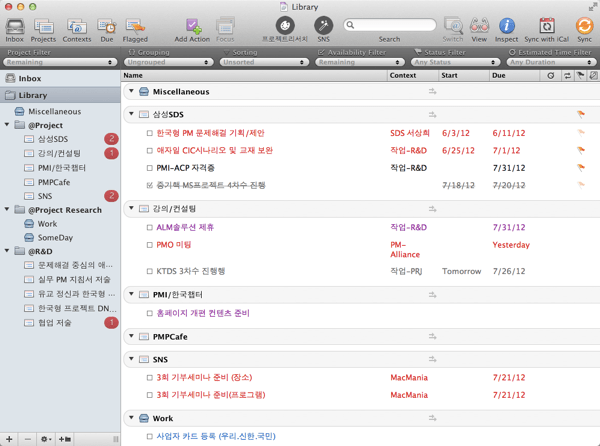Show Due items from toolbar
This screenshot has height=446, width=600.
click(x=107, y=25)
